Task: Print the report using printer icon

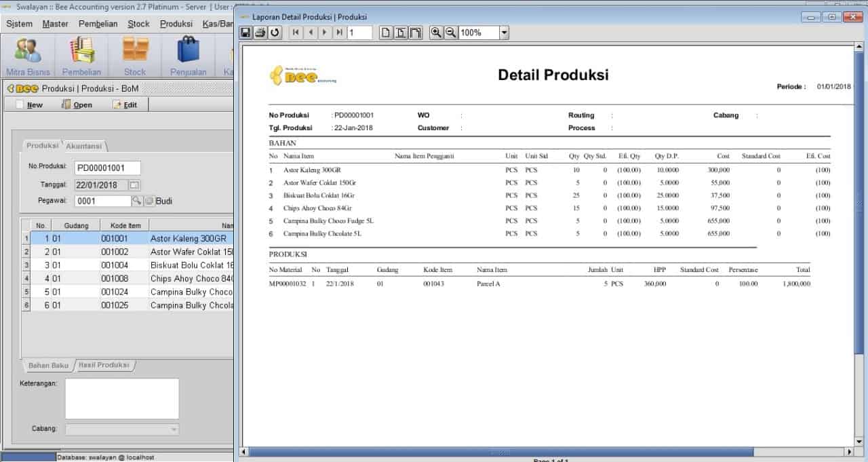Action: tap(260, 33)
